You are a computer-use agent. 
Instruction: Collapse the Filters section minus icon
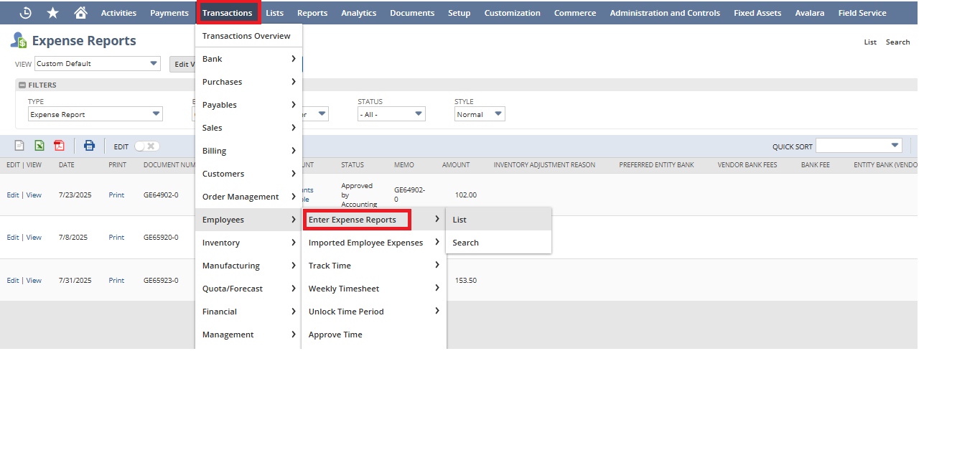(x=22, y=85)
